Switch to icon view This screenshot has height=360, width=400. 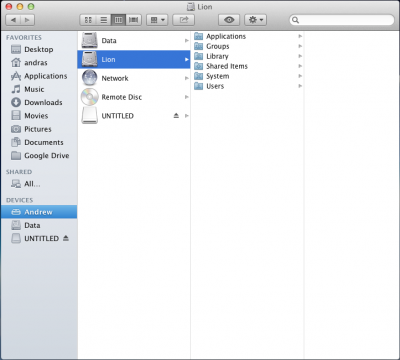[88, 20]
